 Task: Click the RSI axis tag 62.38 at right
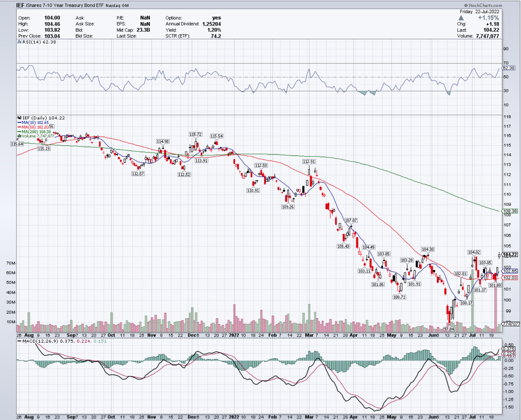tap(509, 68)
